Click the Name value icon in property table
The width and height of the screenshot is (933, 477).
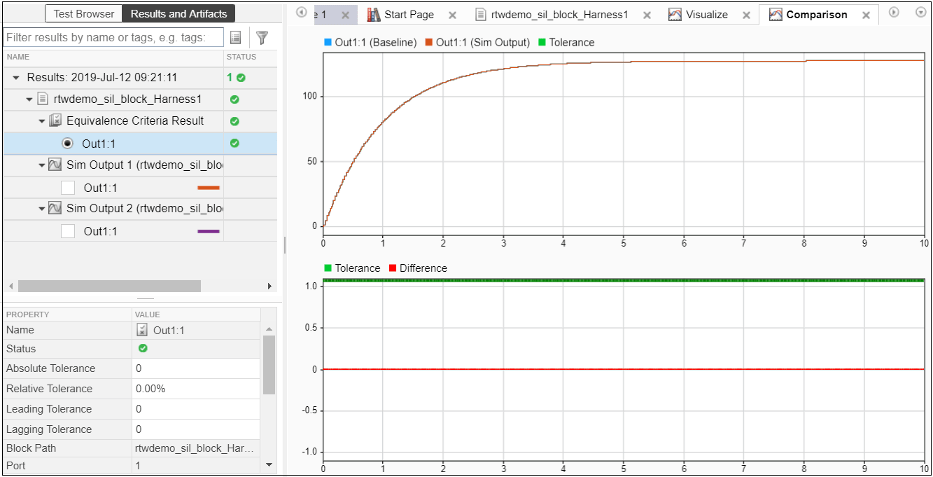[x=143, y=329]
